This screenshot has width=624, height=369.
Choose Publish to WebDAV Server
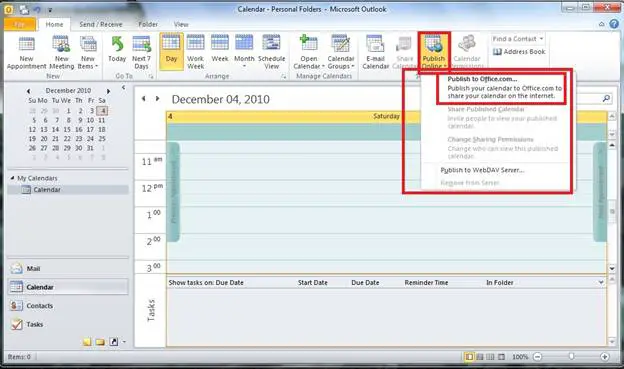point(482,170)
